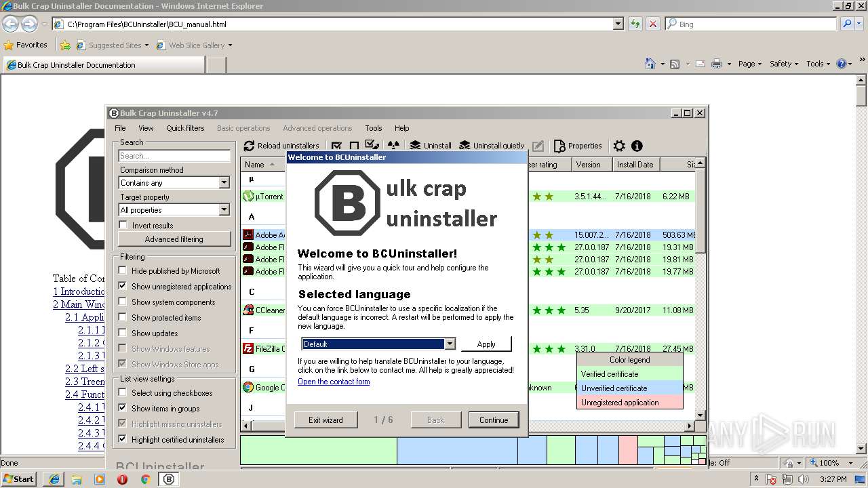Click the Add to Favorites bar star icon
Screen dimensions: 868x488
65,45
